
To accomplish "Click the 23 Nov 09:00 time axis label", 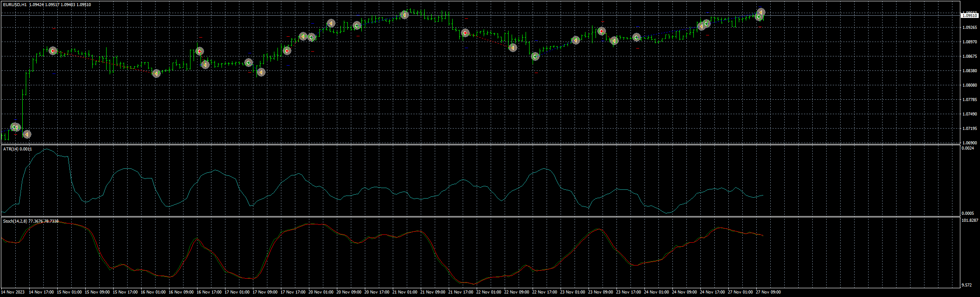I will 600,292.
